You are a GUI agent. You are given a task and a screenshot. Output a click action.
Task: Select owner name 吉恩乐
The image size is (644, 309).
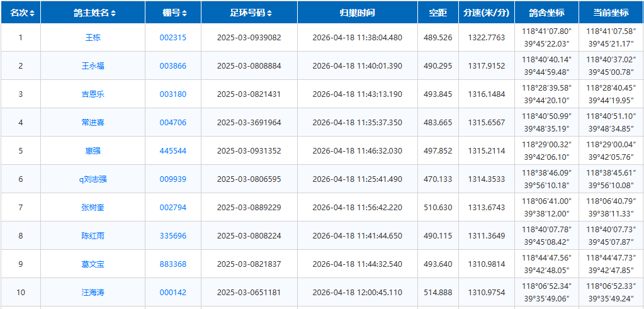(93, 94)
